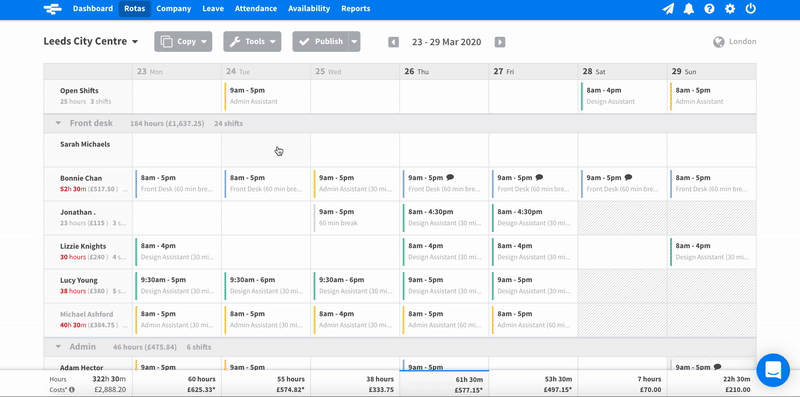The width and height of the screenshot is (800, 397).
Task: Click the London timezone link
Action: (x=743, y=42)
